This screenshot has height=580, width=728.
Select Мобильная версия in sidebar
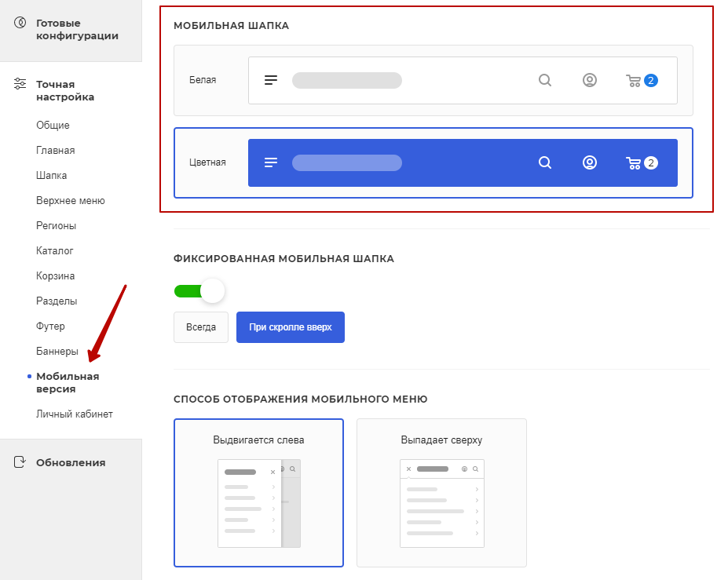[68, 382]
